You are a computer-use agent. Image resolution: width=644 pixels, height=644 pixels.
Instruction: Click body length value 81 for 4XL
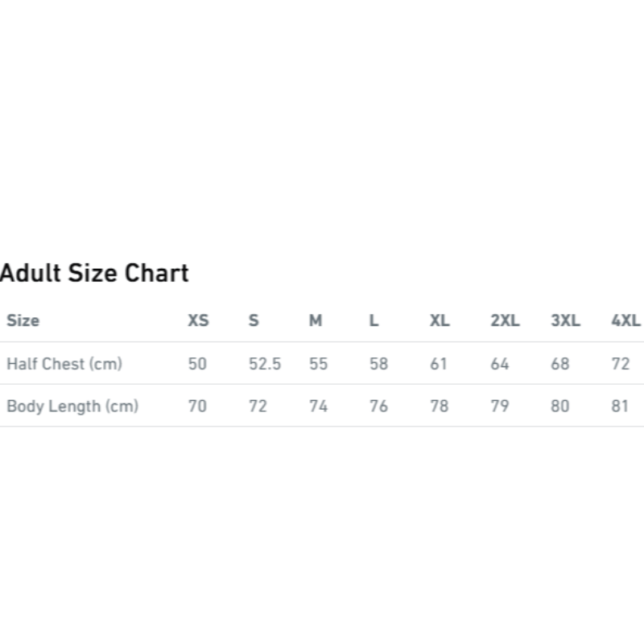click(619, 406)
